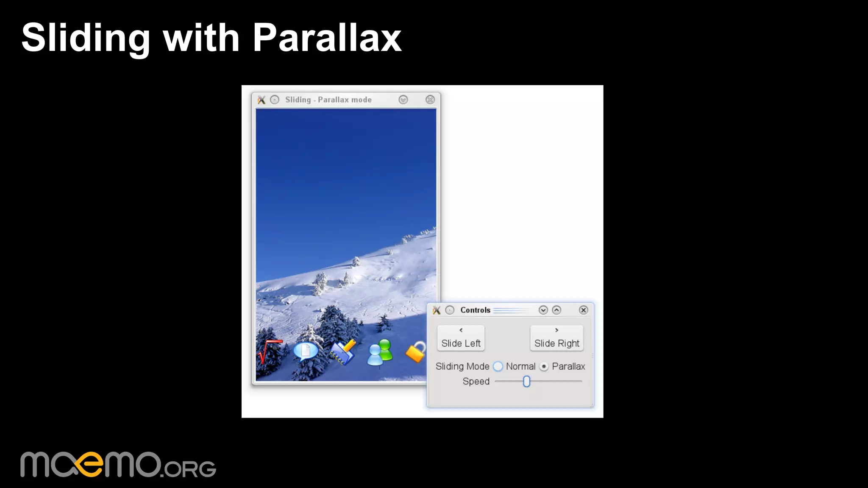Minimize Sliding Parallax mode window via chevron
The height and width of the screenshot is (488, 868).
403,100
